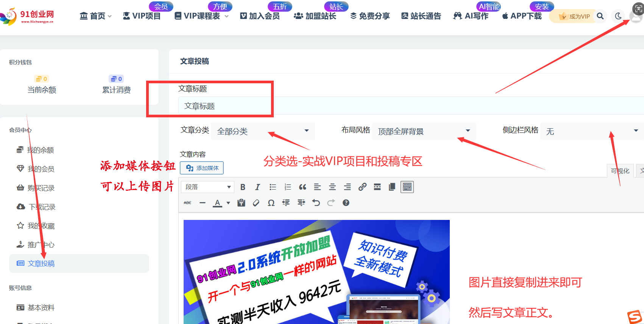644x324 pixels.
Task: Apply blockquote formatting
Action: (x=303, y=187)
